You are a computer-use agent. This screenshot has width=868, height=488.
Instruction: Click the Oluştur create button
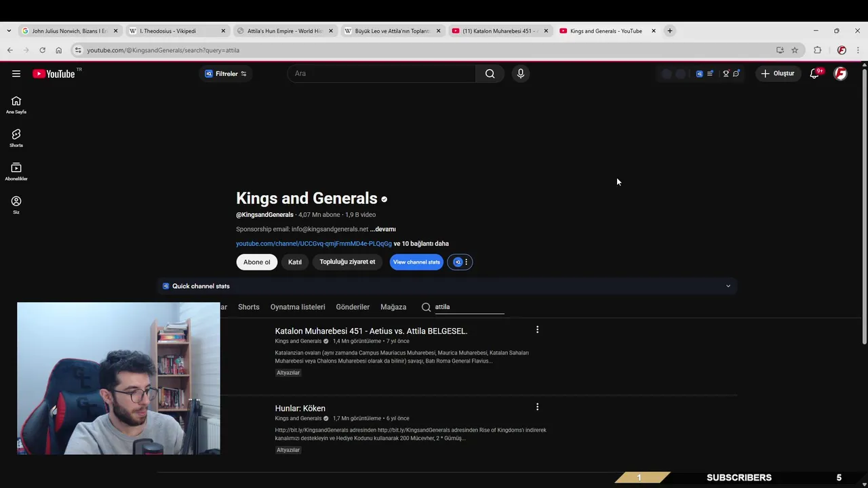click(778, 73)
